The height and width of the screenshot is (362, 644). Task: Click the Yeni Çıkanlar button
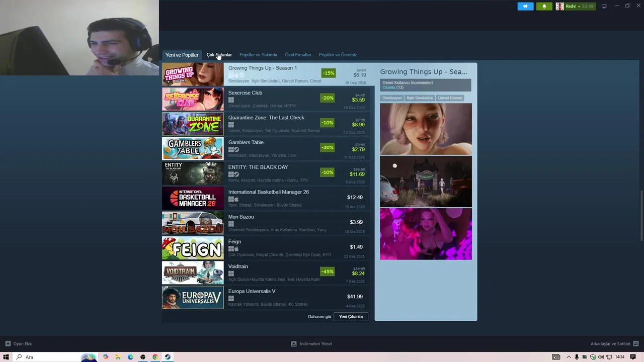tap(351, 317)
